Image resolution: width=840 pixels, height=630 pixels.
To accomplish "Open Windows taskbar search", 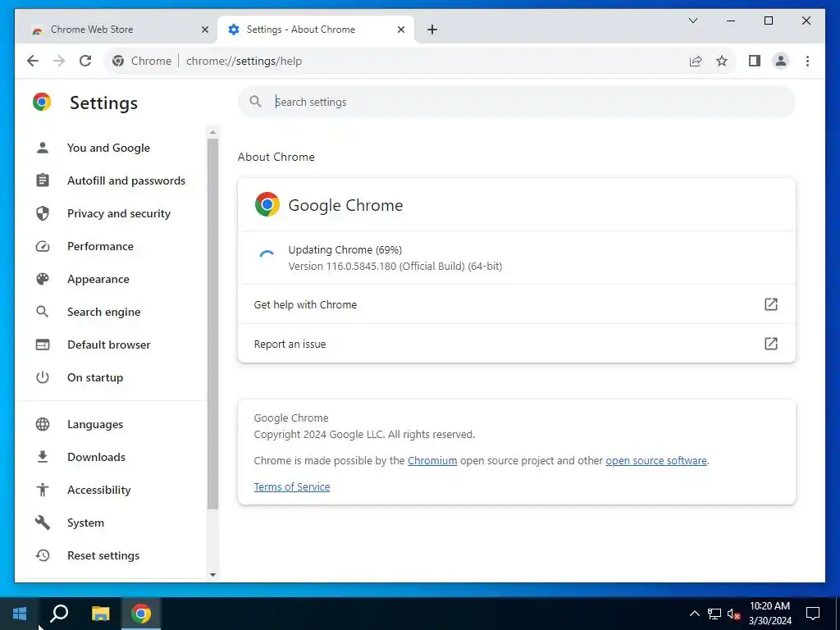I will click(x=59, y=614).
